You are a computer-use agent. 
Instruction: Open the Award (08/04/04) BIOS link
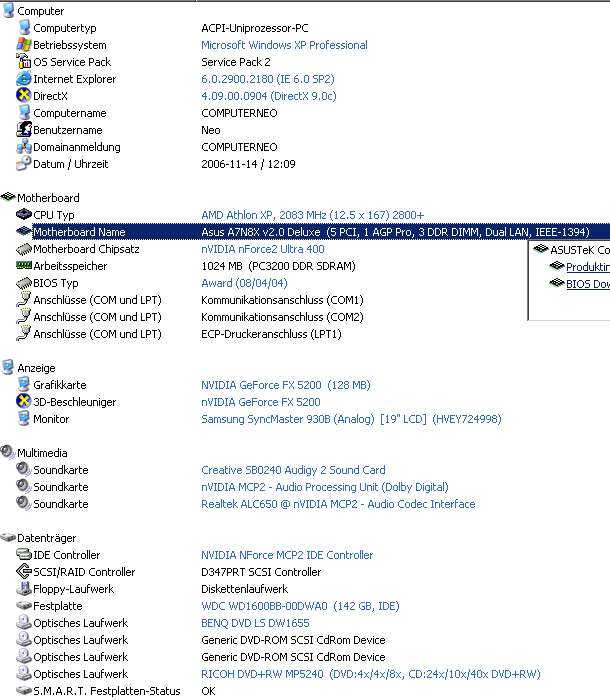pyautogui.click(x=244, y=283)
